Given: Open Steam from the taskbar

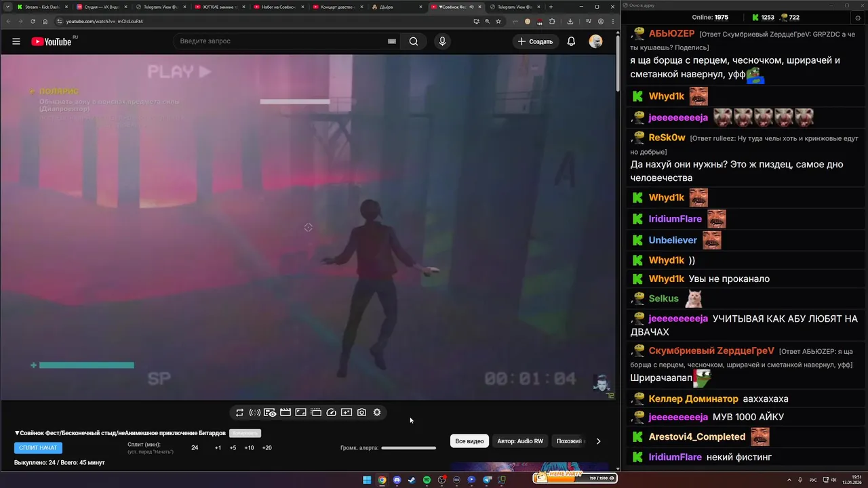Looking at the screenshot, I should pyautogui.click(x=412, y=480).
